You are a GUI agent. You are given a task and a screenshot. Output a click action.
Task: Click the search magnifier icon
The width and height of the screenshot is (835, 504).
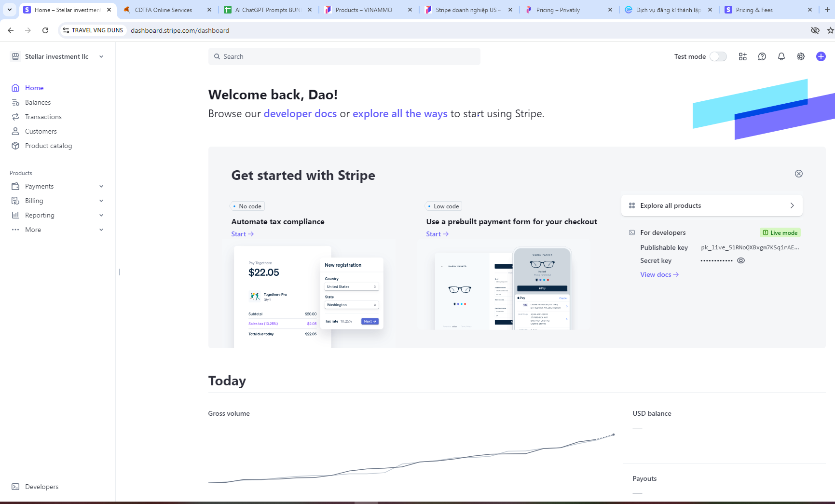coord(217,56)
